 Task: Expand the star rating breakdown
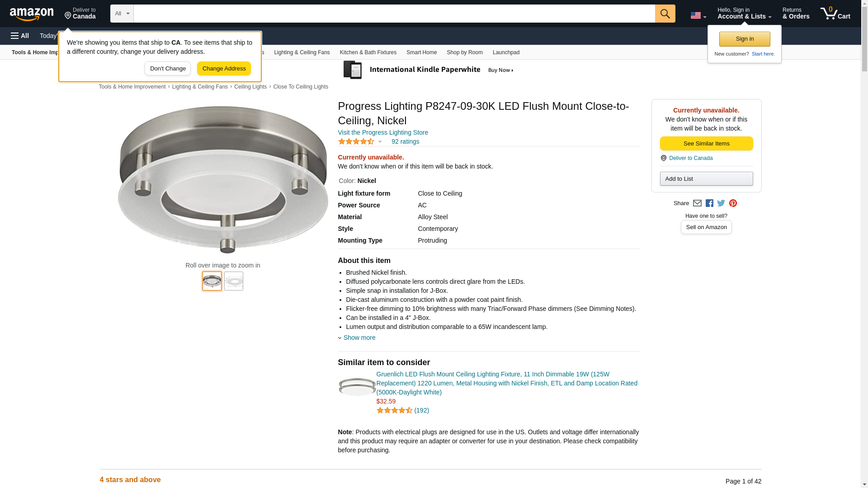click(x=360, y=142)
